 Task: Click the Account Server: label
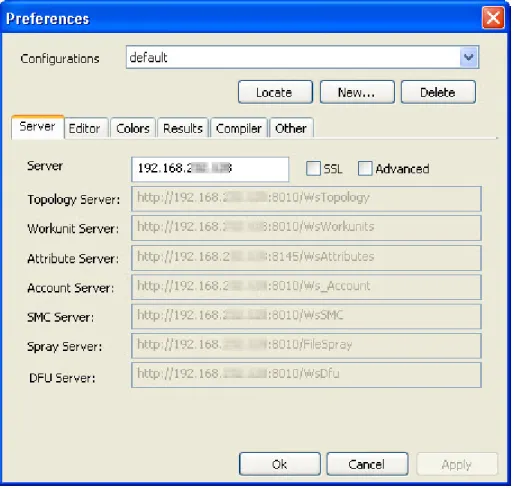click(x=71, y=288)
